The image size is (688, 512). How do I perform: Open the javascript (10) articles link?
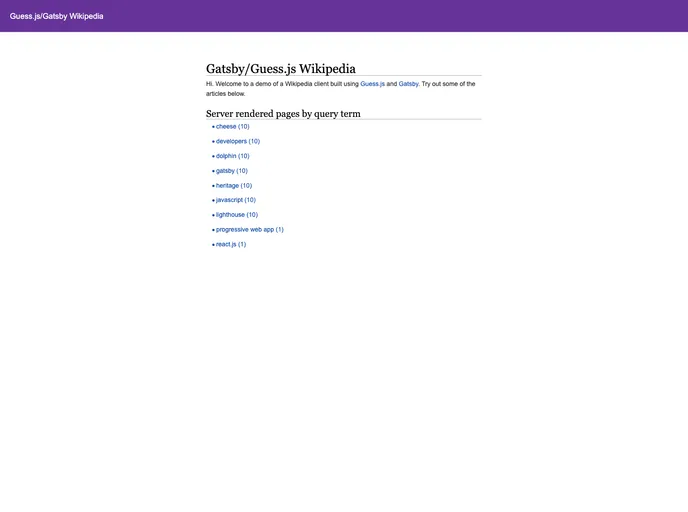(235, 200)
